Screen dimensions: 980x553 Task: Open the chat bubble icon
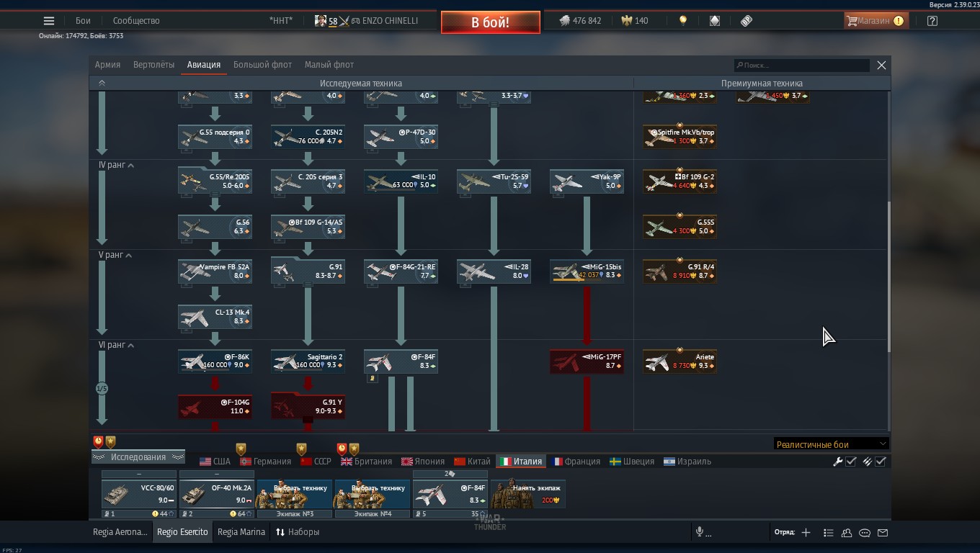(x=865, y=532)
